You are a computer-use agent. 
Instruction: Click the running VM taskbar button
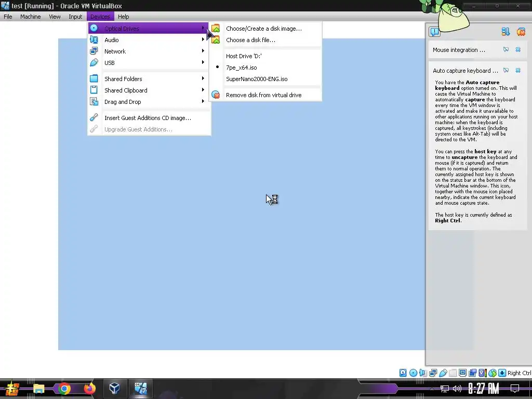click(140, 388)
